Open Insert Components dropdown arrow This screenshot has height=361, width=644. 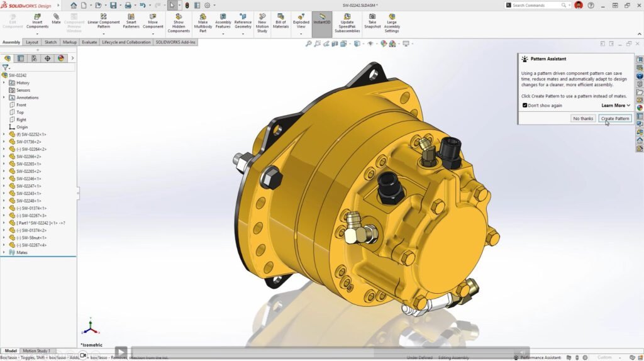(37, 34)
